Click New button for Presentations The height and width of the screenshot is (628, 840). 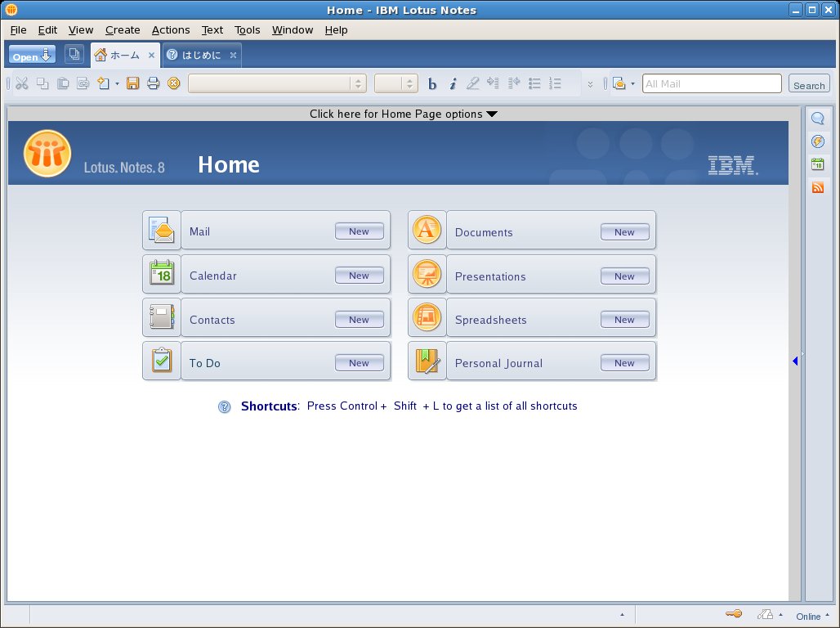[x=624, y=276]
